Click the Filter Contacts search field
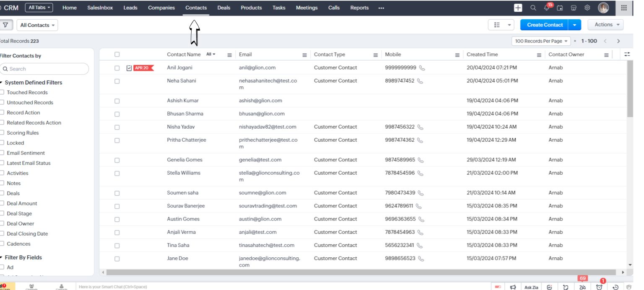 click(44, 69)
